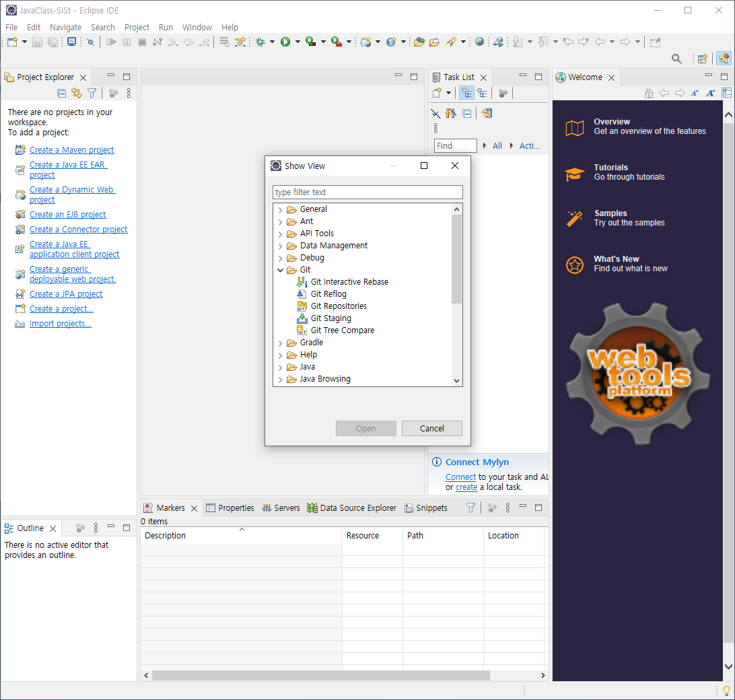Click the Run External Tools toolbox icon
The height and width of the screenshot is (700, 735).
336,42
